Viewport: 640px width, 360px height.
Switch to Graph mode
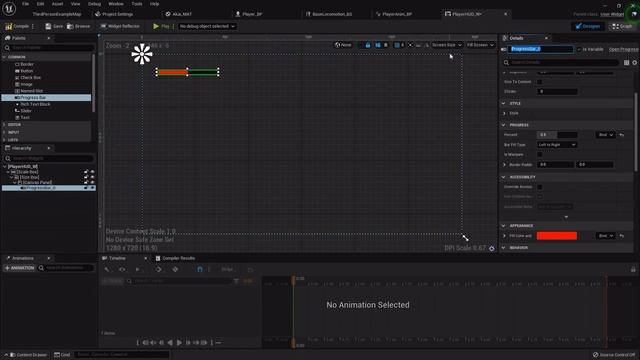pyautogui.click(x=622, y=26)
